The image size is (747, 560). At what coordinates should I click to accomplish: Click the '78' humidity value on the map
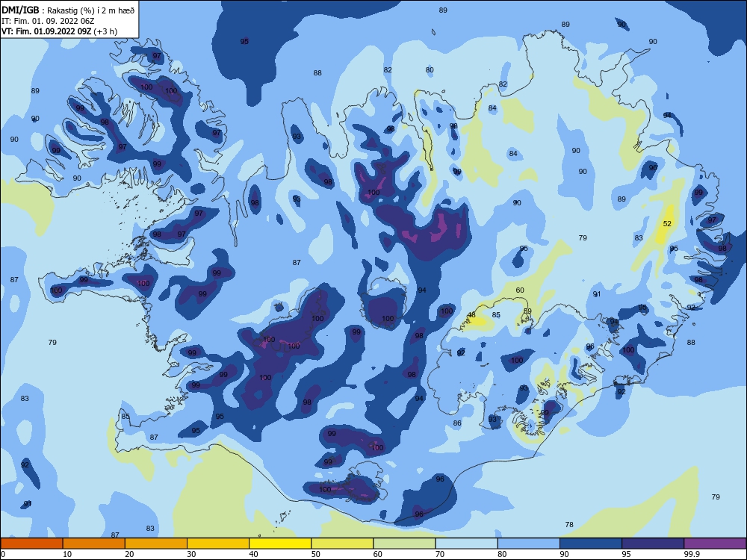coord(569,524)
